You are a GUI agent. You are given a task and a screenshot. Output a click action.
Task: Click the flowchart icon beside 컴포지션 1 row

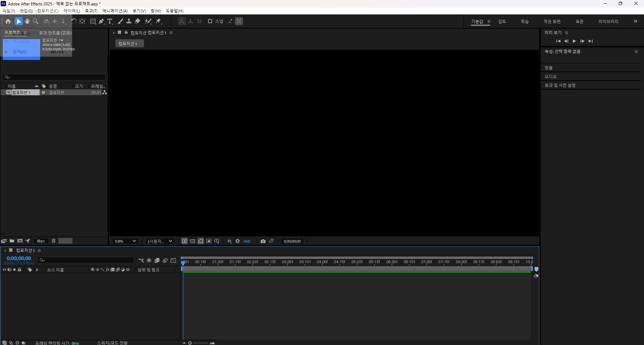click(x=105, y=93)
